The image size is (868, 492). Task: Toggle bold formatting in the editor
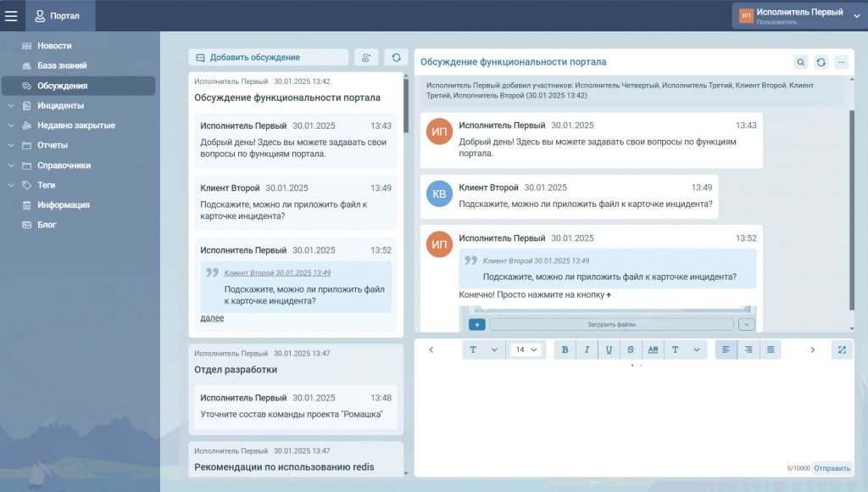[565, 349]
